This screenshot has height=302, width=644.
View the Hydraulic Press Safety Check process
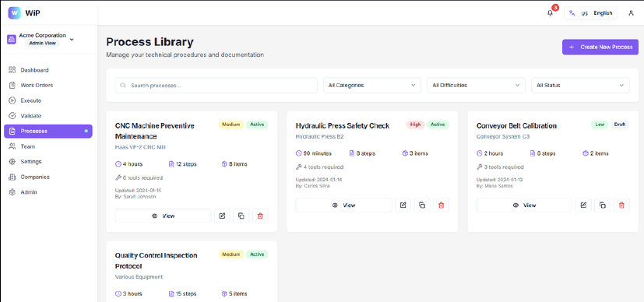(343, 205)
